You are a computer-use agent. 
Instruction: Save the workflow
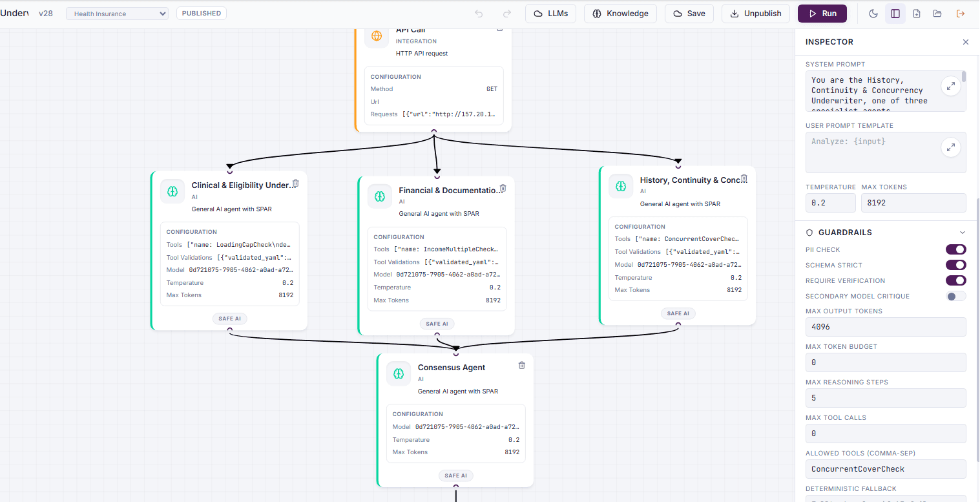[689, 14]
